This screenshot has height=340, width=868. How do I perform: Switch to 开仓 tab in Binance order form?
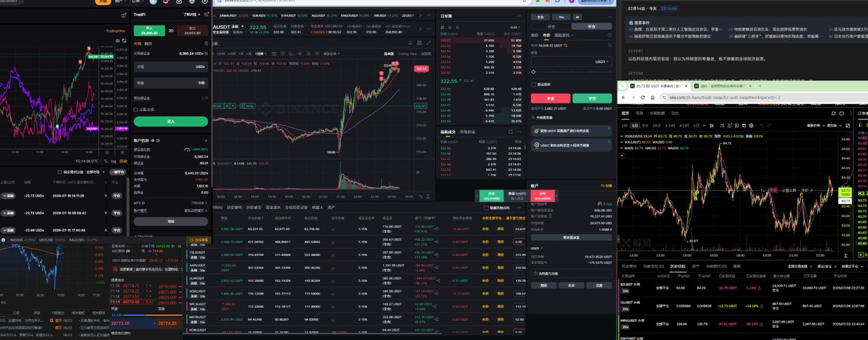coord(551,26)
